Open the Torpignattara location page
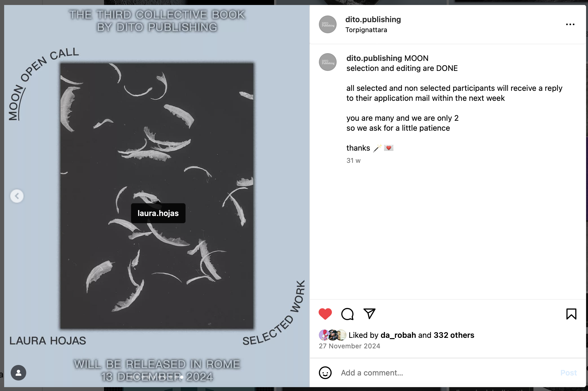 point(366,30)
